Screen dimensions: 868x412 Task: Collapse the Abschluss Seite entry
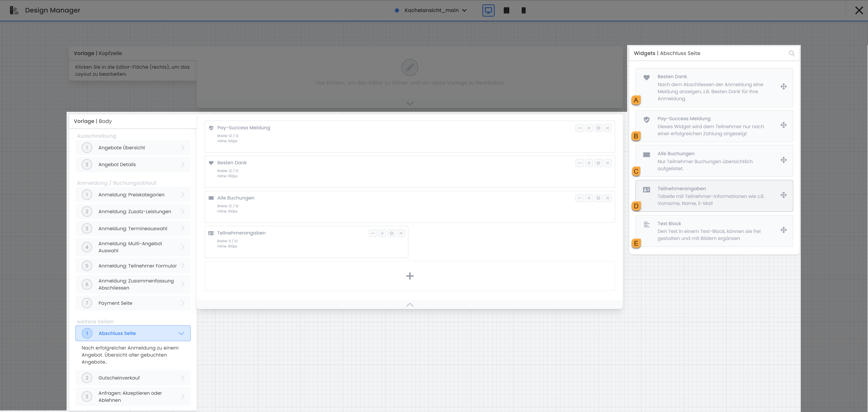click(181, 333)
